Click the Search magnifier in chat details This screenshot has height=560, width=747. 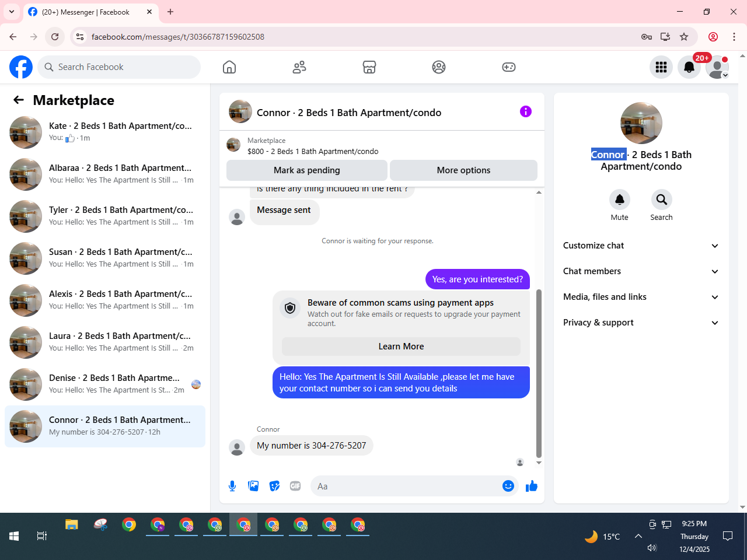pyautogui.click(x=662, y=199)
